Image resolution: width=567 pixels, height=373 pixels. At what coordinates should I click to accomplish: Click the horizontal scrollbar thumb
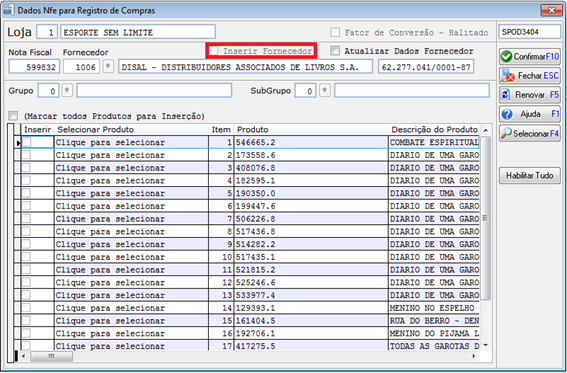tap(51, 356)
